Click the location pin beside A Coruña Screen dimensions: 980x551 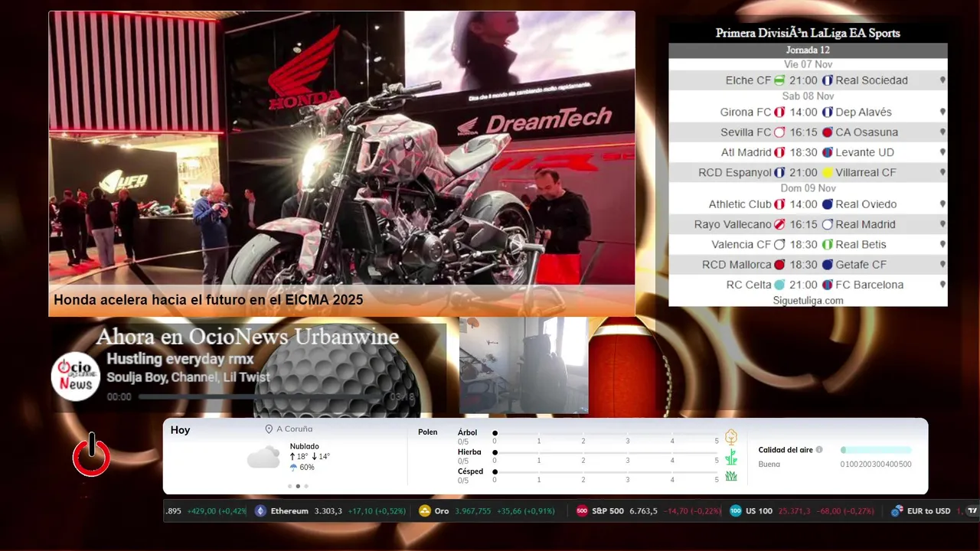pyautogui.click(x=269, y=429)
